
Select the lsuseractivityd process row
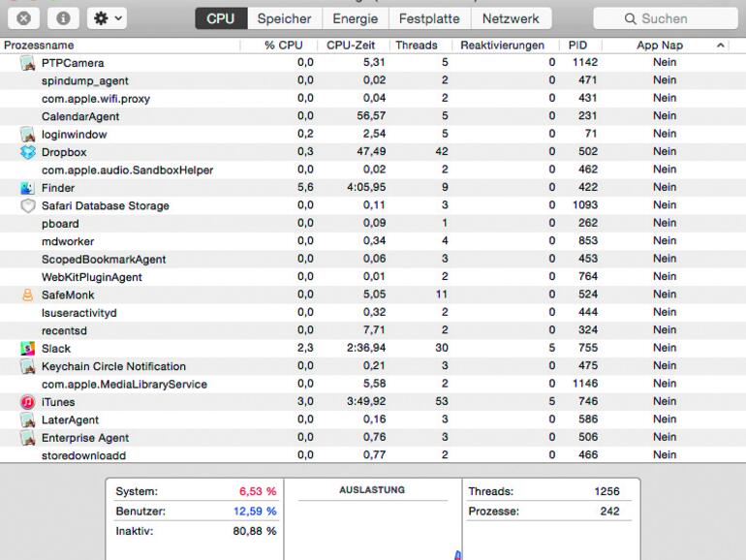click(x=373, y=313)
